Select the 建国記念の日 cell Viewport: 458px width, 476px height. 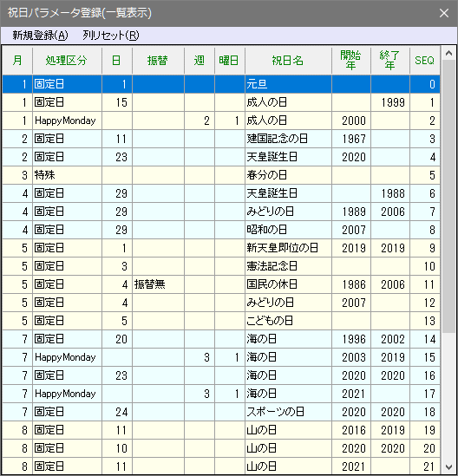tap(288, 139)
